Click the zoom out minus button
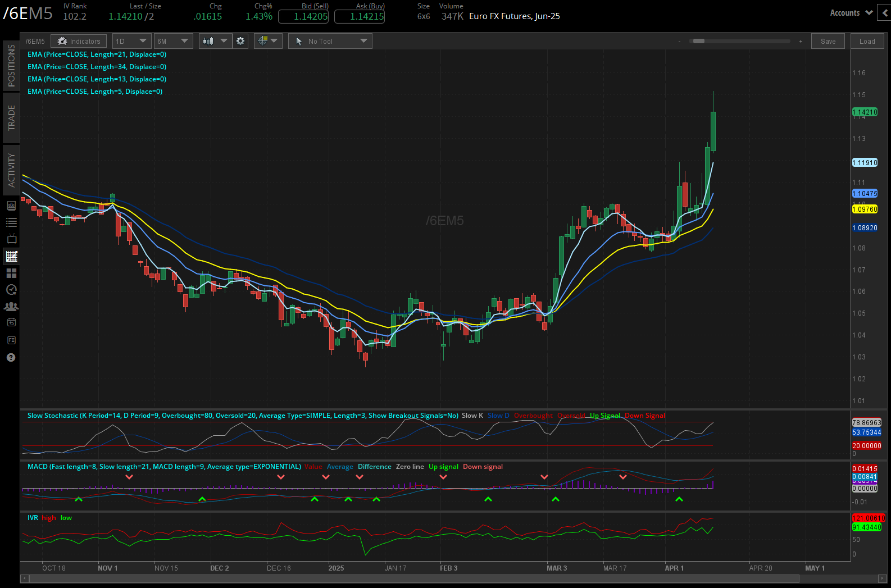The height and width of the screenshot is (588, 891). click(679, 41)
